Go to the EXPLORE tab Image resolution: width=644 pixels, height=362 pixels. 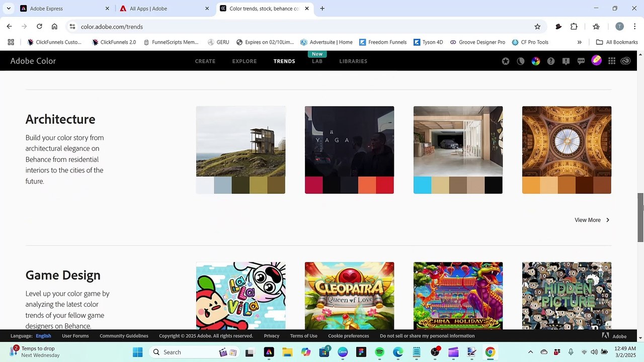click(245, 61)
